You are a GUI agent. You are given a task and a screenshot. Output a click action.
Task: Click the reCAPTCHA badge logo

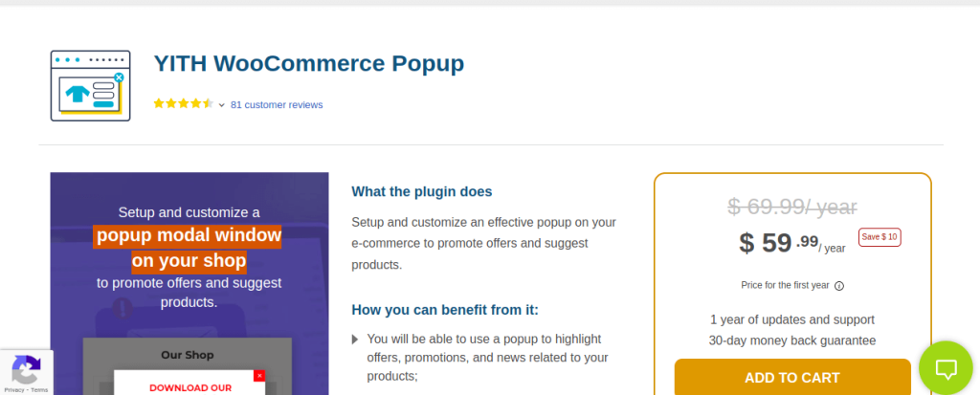coord(26,369)
